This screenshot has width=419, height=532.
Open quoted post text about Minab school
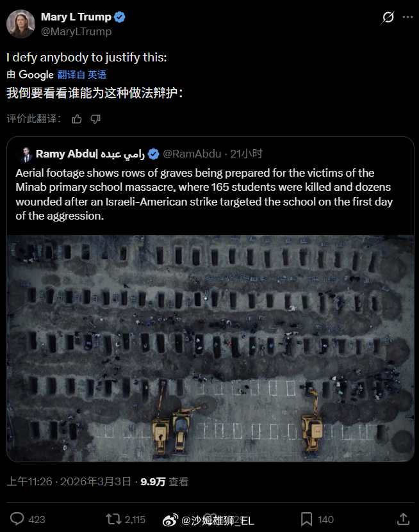tap(204, 195)
